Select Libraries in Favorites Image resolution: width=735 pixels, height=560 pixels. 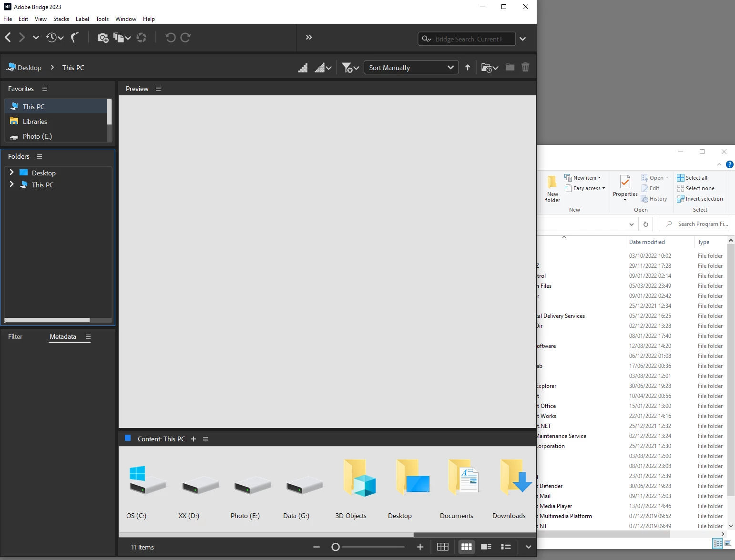point(55,122)
